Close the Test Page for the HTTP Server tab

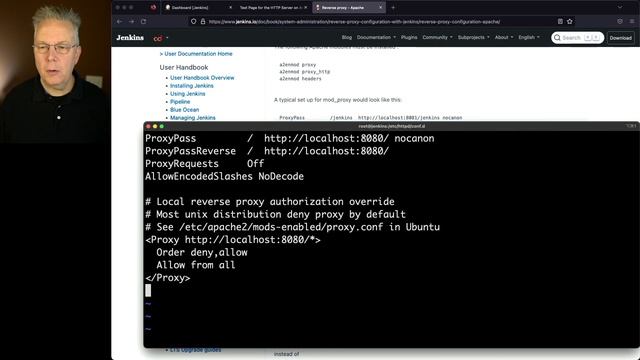tap(305, 7)
